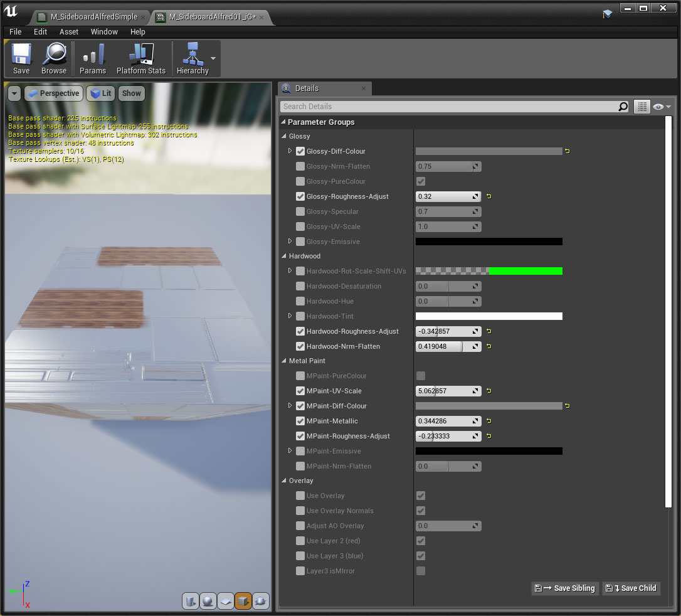Open the Asset menu
681x616 pixels.
(x=68, y=32)
